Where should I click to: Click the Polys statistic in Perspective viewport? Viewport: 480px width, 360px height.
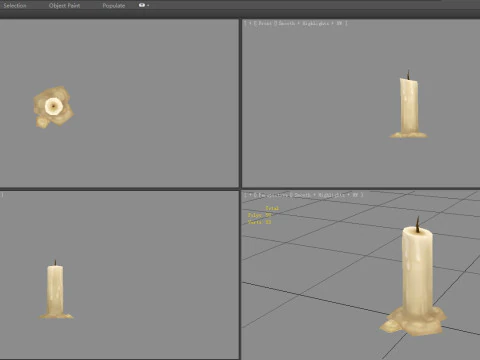click(x=259, y=215)
